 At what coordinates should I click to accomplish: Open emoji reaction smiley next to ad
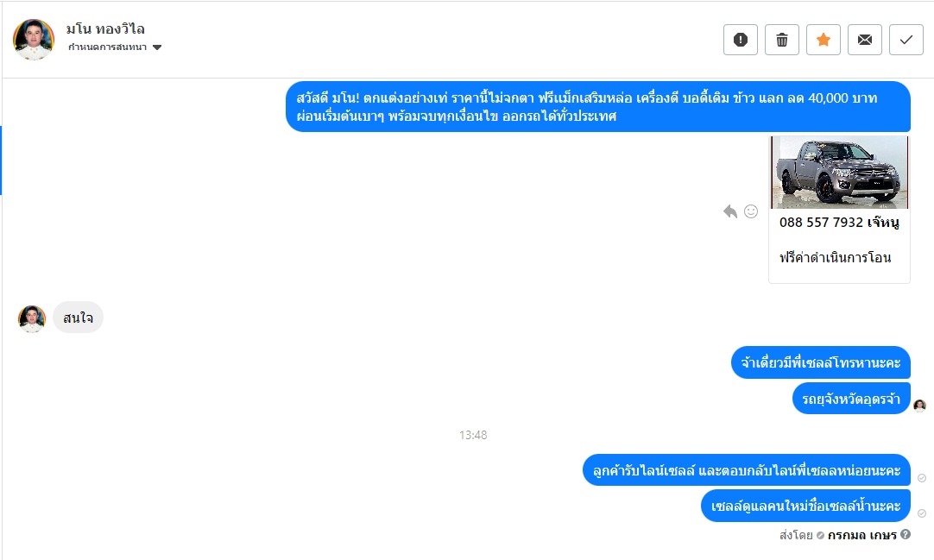pyautogui.click(x=751, y=211)
